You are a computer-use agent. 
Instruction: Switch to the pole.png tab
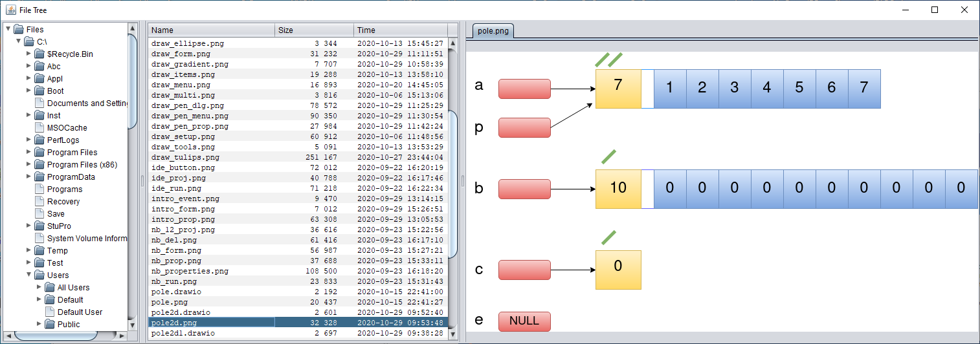coord(493,30)
